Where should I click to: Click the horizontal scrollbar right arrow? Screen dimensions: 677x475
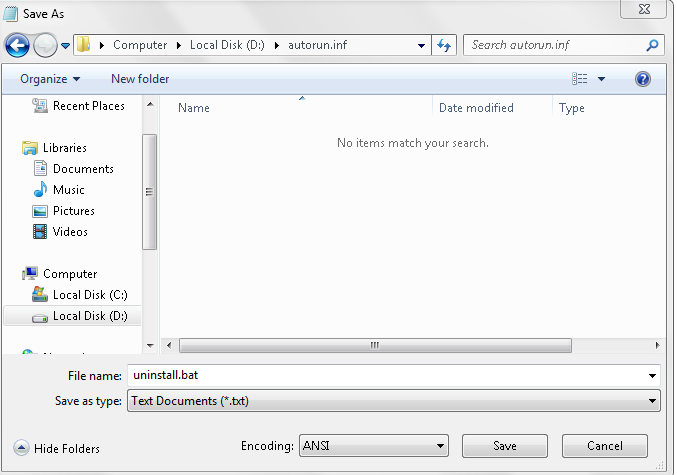point(657,345)
